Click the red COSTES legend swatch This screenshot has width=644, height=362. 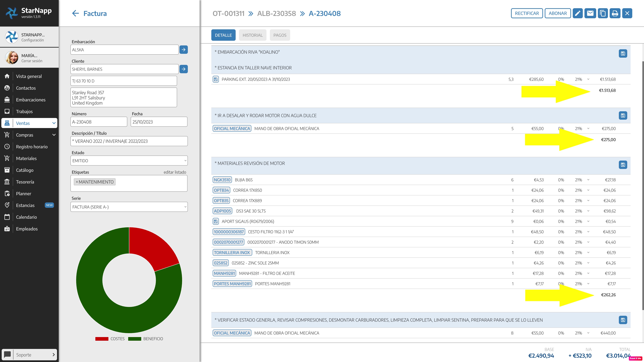pos(102,339)
